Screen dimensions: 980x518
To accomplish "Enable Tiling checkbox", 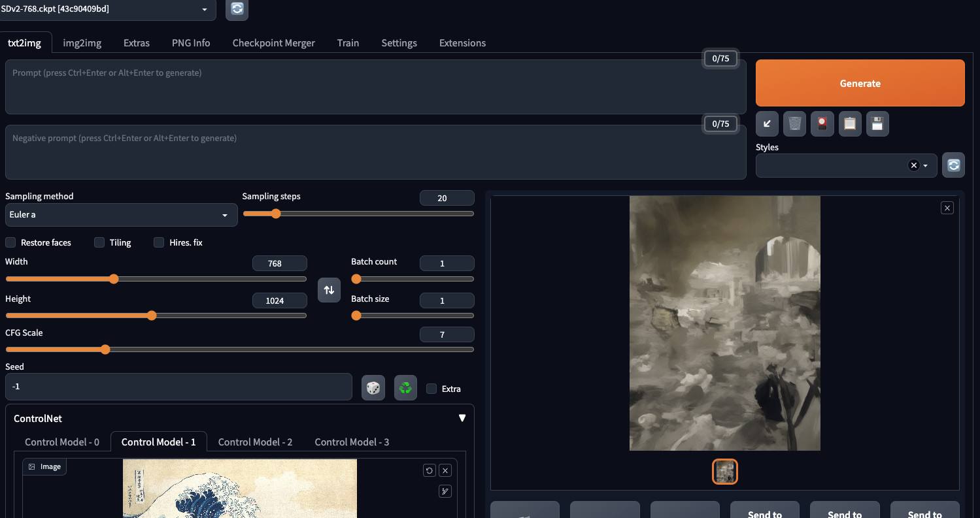I will point(99,242).
